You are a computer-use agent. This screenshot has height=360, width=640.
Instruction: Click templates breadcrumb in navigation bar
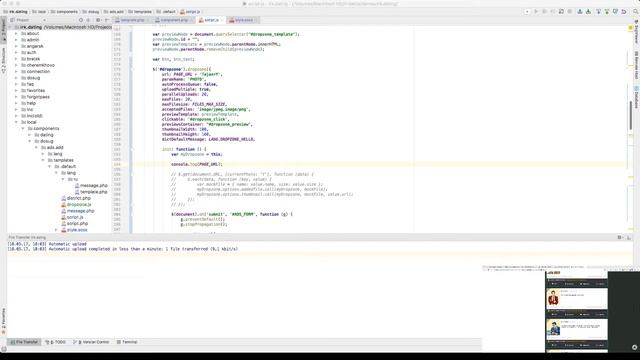click(140, 12)
